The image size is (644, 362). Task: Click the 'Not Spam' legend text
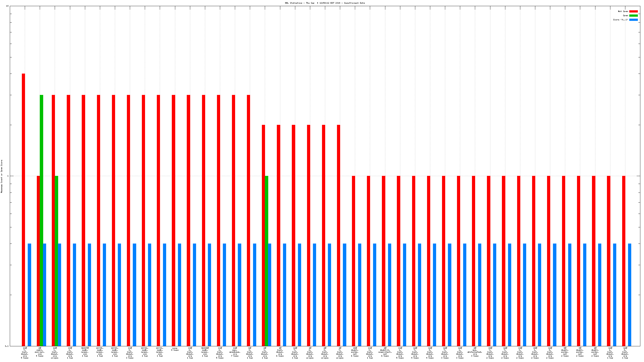tap(623, 11)
